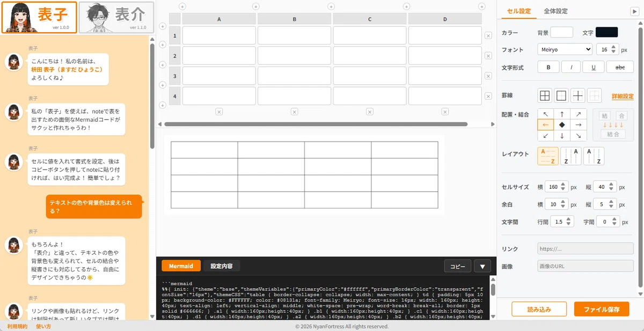The height and width of the screenshot is (331, 644).
Task: Remove column B using the X below it
Action: click(294, 112)
